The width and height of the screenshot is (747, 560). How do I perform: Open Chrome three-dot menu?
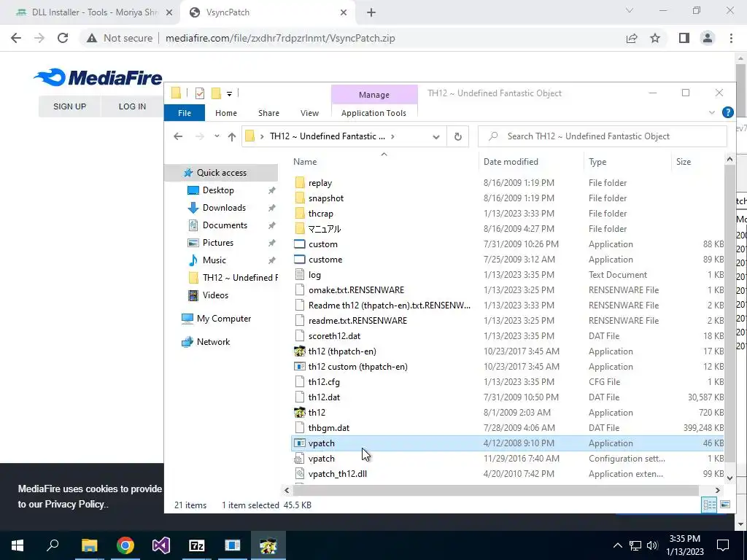click(x=731, y=38)
